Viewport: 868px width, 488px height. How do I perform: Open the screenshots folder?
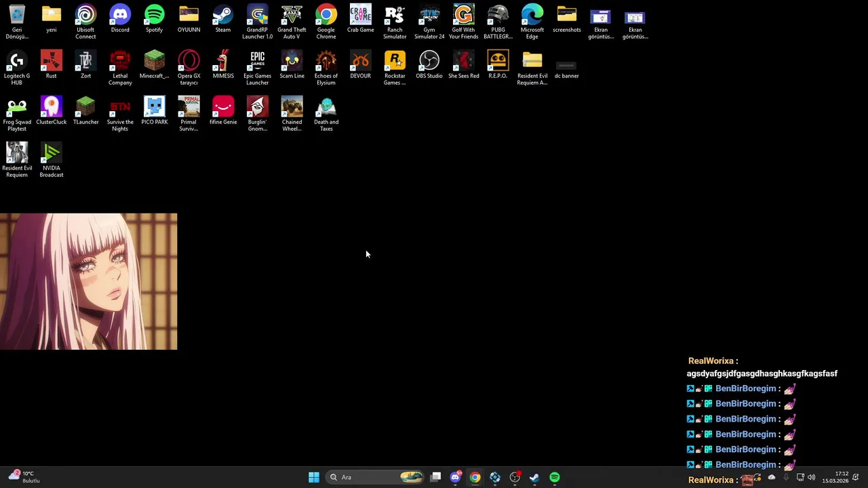click(566, 19)
